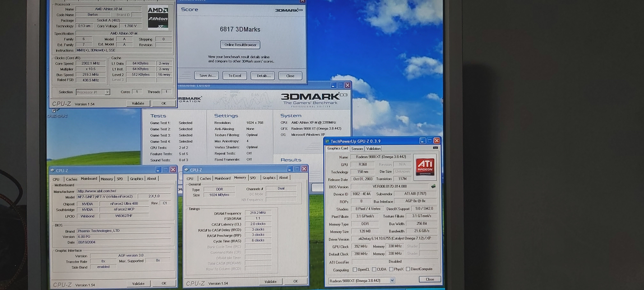The height and width of the screenshot is (290, 644).
Task: Open the SPD tab in CPU-Z Memory window
Action: [x=253, y=178]
